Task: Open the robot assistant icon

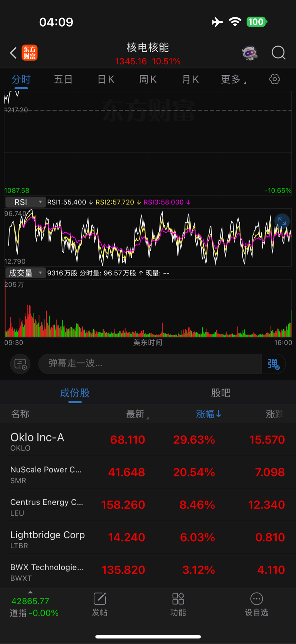Action: coord(250,53)
